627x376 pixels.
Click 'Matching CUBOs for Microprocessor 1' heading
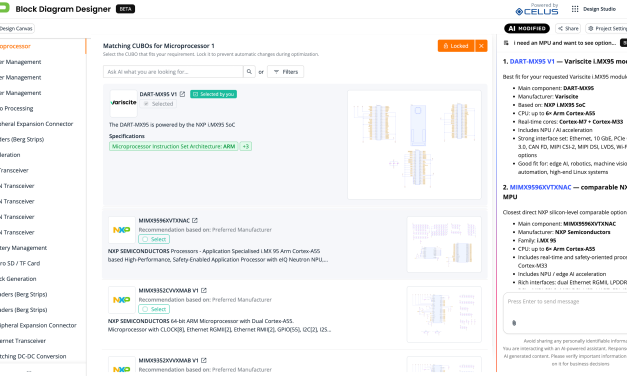159,46
